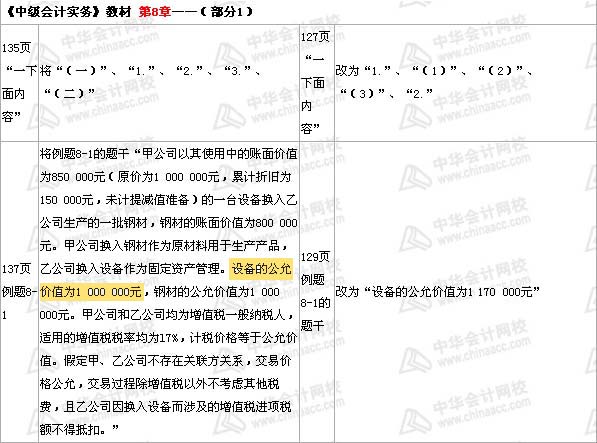This screenshot has height=443, width=597.
Task: Click the '137页' page cell text
Action: pos(16,269)
